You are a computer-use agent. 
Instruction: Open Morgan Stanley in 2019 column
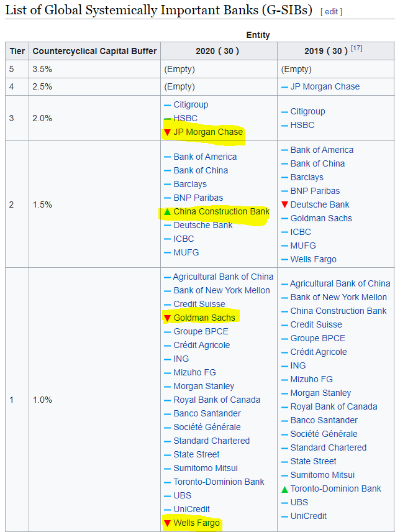pyautogui.click(x=320, y=393)
